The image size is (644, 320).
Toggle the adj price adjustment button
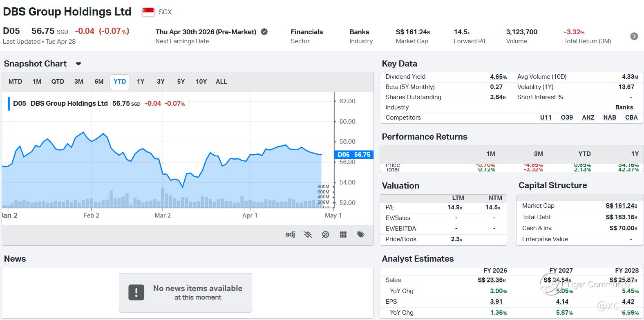(290, 234)
